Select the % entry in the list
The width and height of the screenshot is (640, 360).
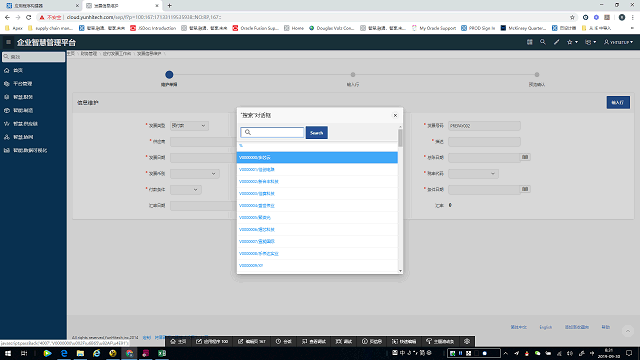click(x=317, y=146)
